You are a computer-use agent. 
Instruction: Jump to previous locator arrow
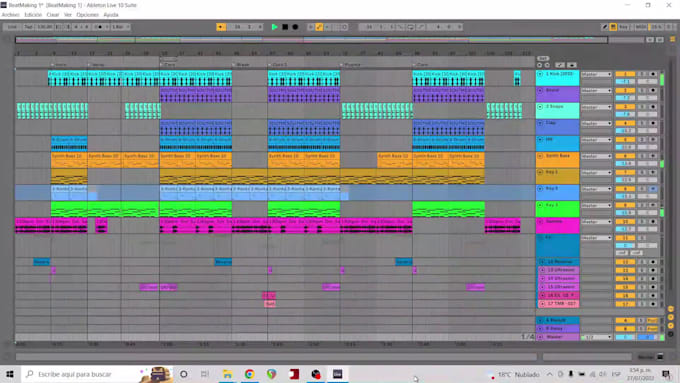click(539, 65)
